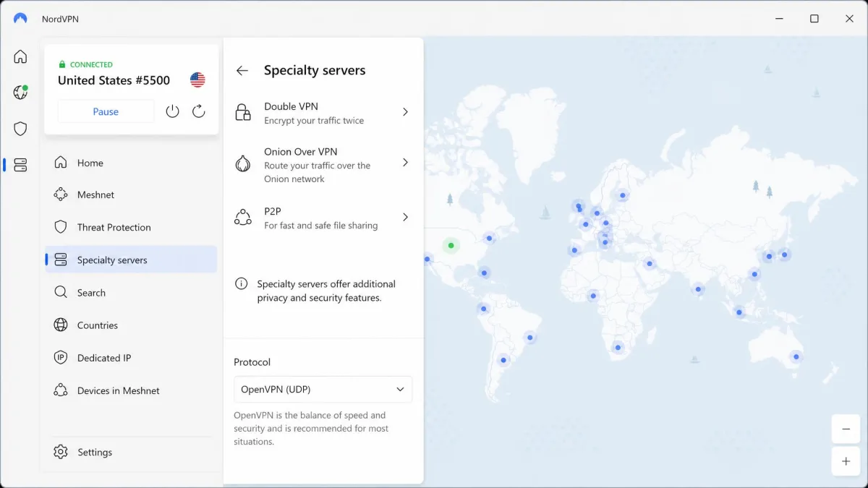Screen dimensions: 868x488
Task: Maximize the NordVPN window
Action: click(814, 19)
